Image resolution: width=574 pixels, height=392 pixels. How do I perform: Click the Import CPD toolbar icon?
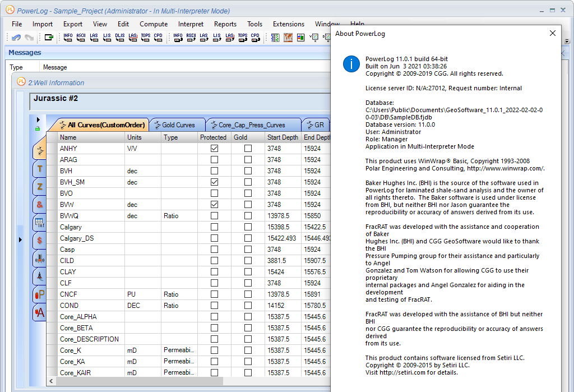[x=158, y=38]
